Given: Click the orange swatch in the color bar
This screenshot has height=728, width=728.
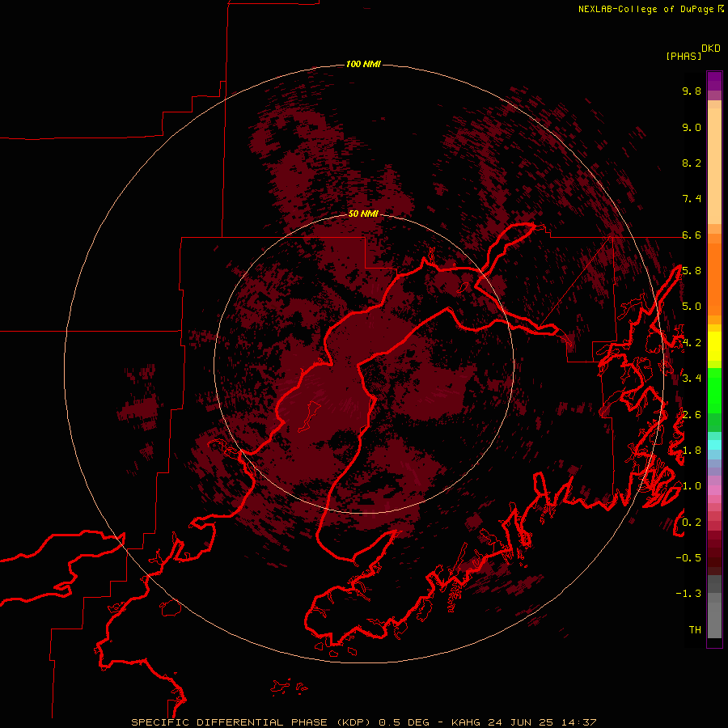Looking at the screenshot, I should tap(714, 280).
